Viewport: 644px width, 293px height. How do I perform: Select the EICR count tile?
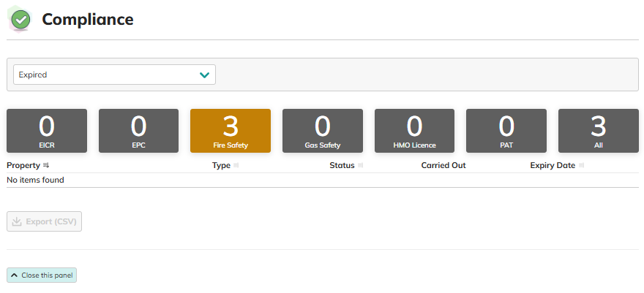click(47, 131)
